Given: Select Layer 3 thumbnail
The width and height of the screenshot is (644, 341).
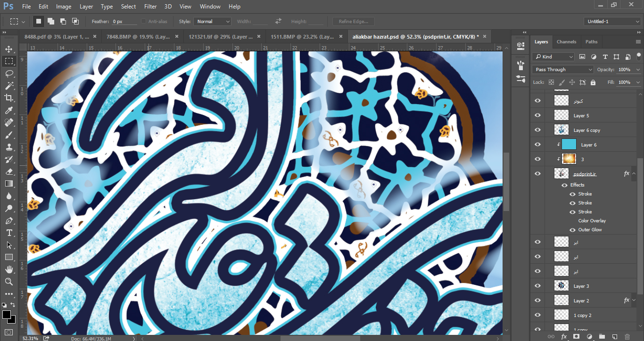Looking at the screenshot, I should (x=561, y=286).
